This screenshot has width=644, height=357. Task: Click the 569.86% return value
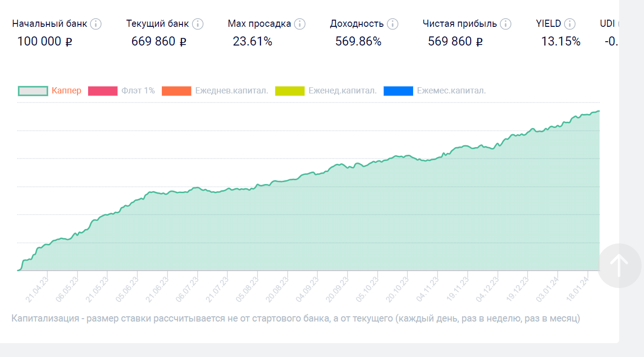(x=358, y=42)
